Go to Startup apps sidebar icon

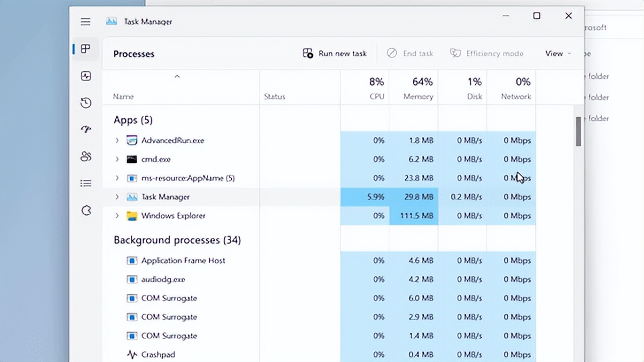pyautogui.click(x=86, y=129)
